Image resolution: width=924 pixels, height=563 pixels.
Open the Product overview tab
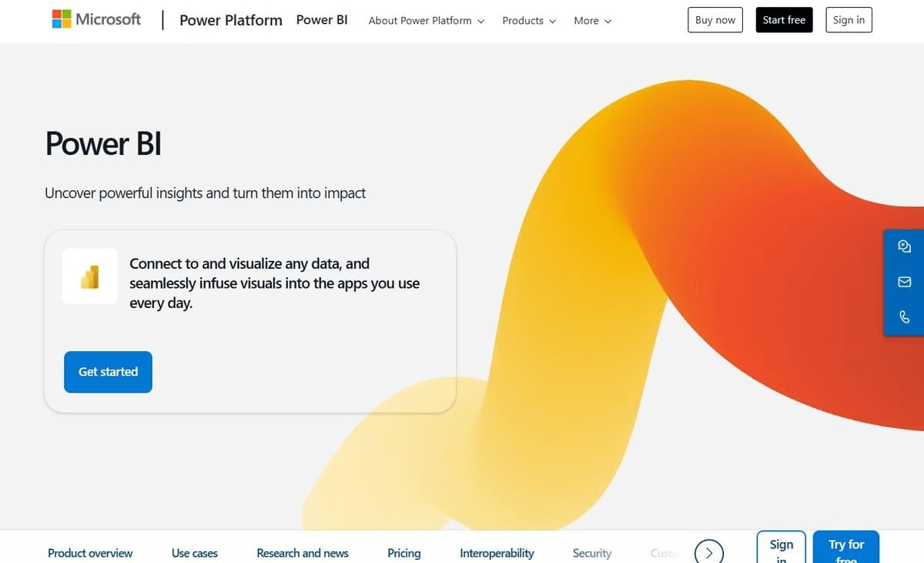pyautogui.click(x=90, y=553)
